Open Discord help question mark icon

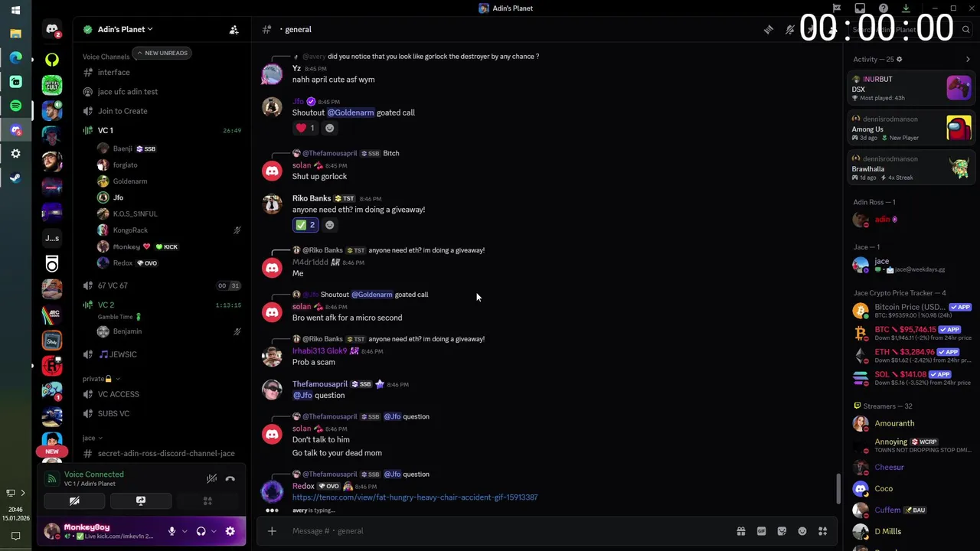click(x=883, y=8)
